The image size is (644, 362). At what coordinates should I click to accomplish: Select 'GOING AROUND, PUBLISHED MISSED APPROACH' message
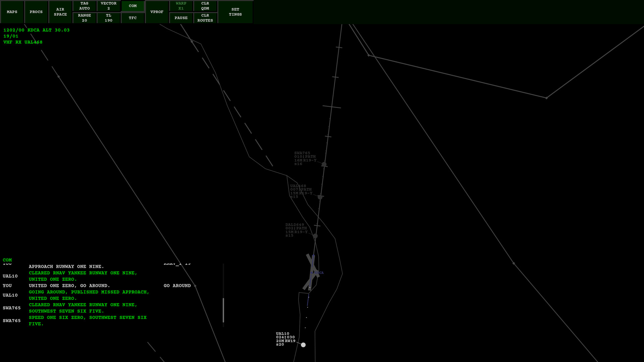pyautogui.click(x=89, y=295)
